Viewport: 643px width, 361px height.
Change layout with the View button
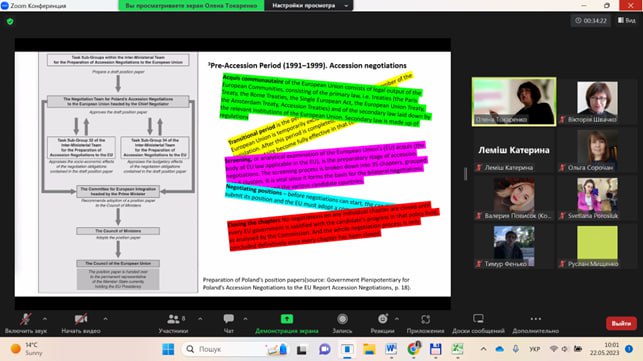coord(627,20)
